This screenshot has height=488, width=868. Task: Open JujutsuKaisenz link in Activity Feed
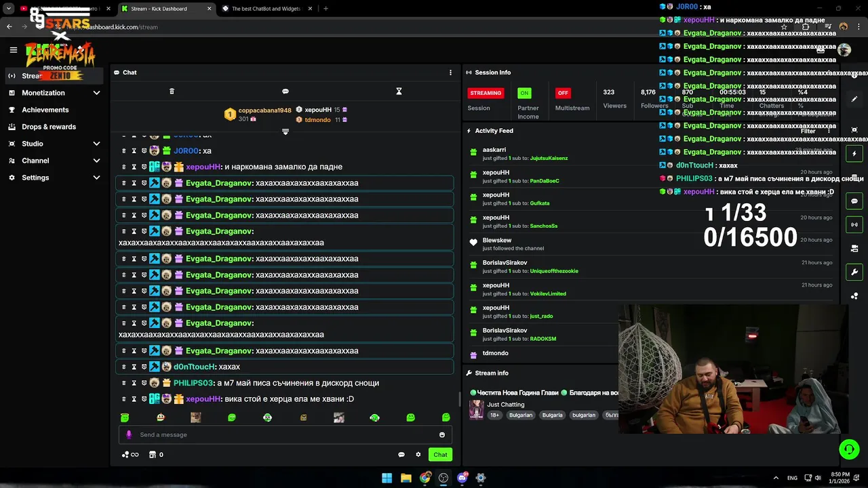coord(549,158)
